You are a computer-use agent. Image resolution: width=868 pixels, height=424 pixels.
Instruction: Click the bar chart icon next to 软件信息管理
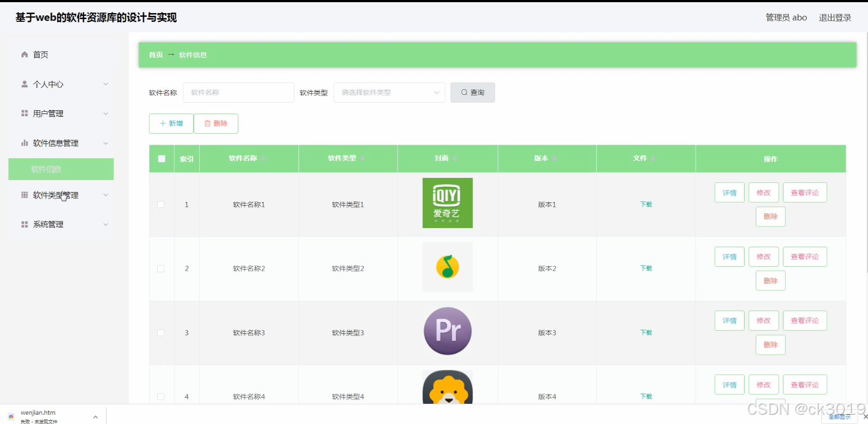tap(25, 143)
